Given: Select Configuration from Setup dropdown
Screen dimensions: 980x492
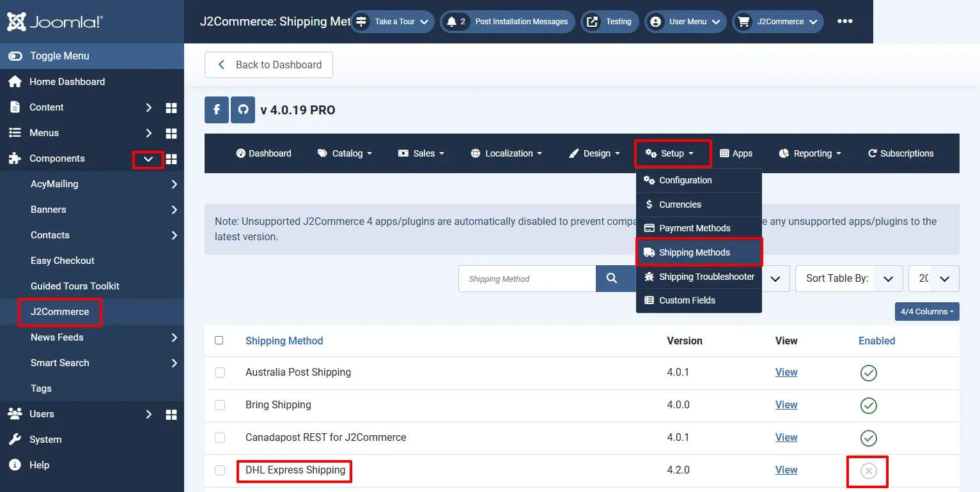Looking at the screenshot, I should pyautogui.click(x=699, y=180).
